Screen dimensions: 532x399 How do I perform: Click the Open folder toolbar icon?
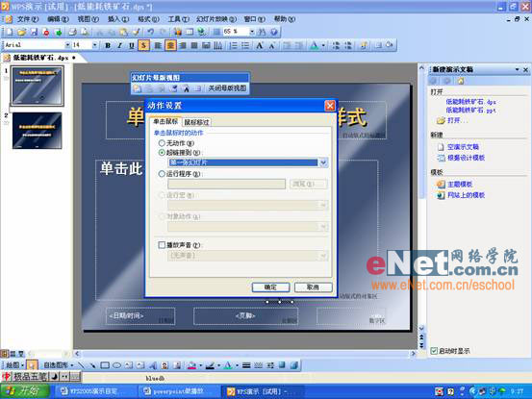[22, 32]
